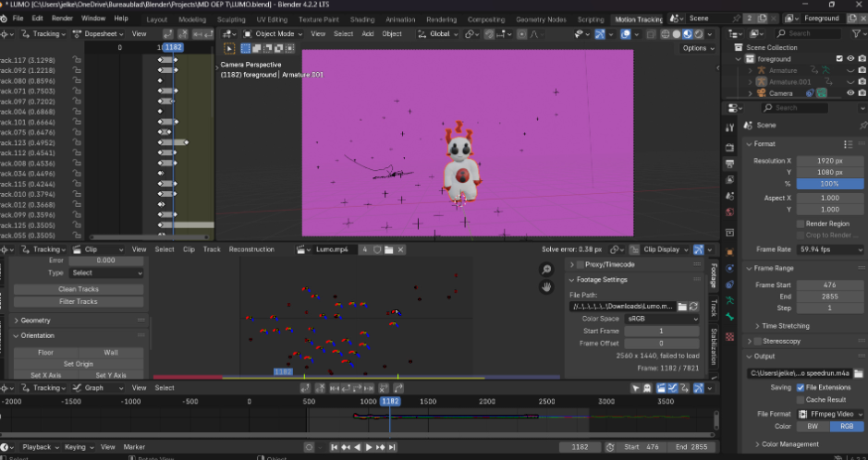Click Filter Tracks button
Screen dimensions: 868x460
[x=79, y=301]
